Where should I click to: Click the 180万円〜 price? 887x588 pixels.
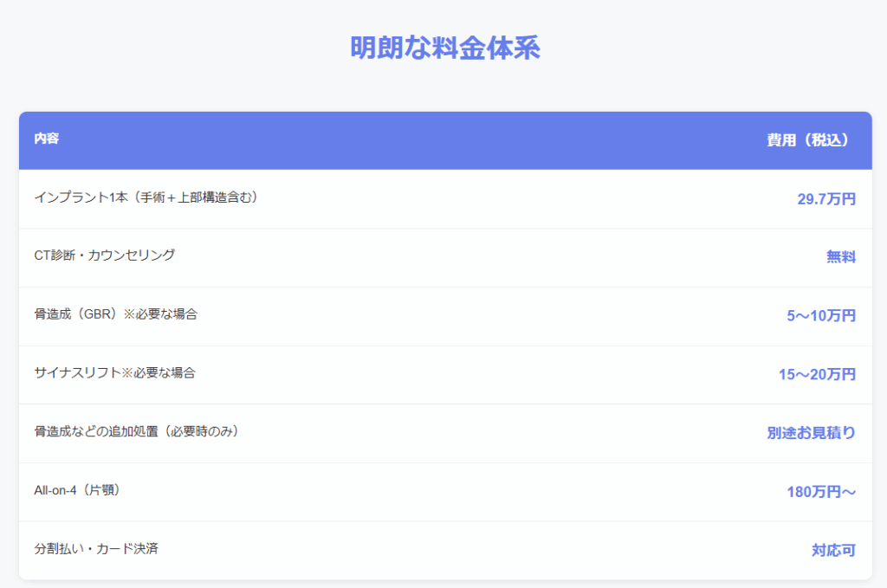tap(821, 492)
